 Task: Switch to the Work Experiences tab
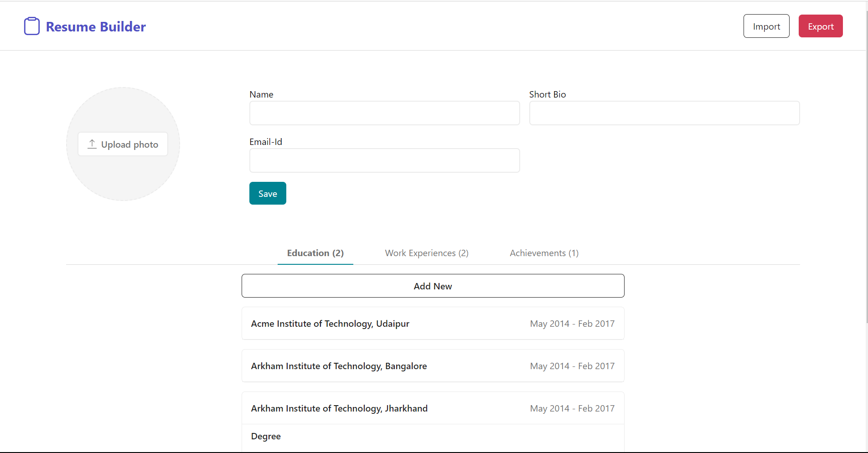tap(426, 253)
